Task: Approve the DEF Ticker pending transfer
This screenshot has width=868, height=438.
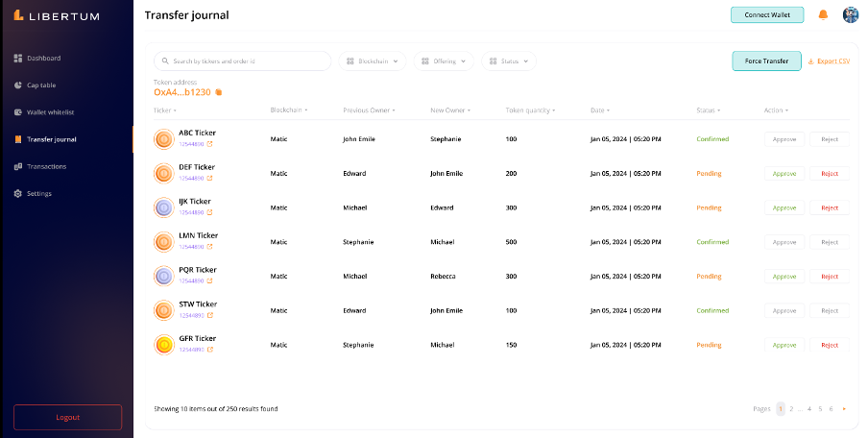Action: click(784, 174)
